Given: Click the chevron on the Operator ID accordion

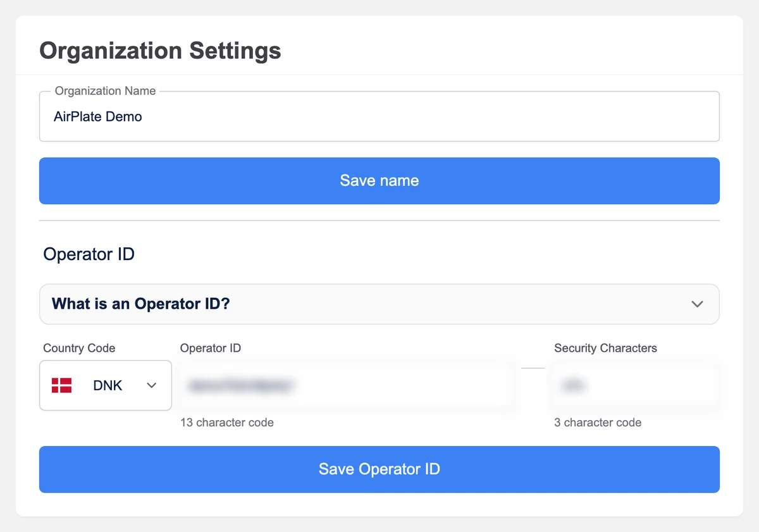Looking at the screenshot, I should click(x=697, y=304).
